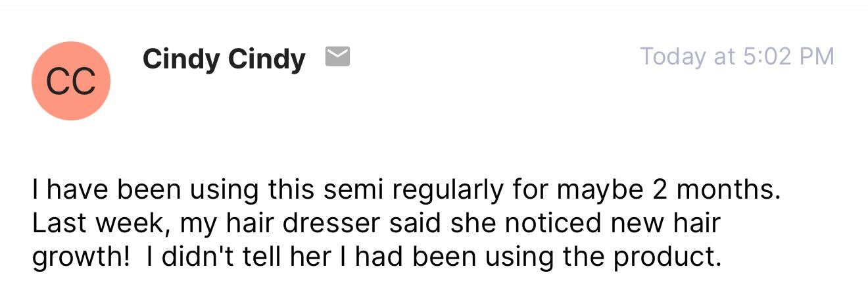Click the envelope icon beside Cindy Cindy
This screenshot has height=302, width=868.
coord(337,57)
